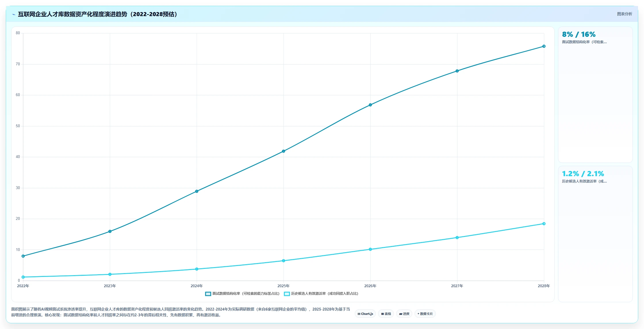Click the 2023年 x-axis label
The width and height of the screenshot is (644, 329).
[110, 286]
